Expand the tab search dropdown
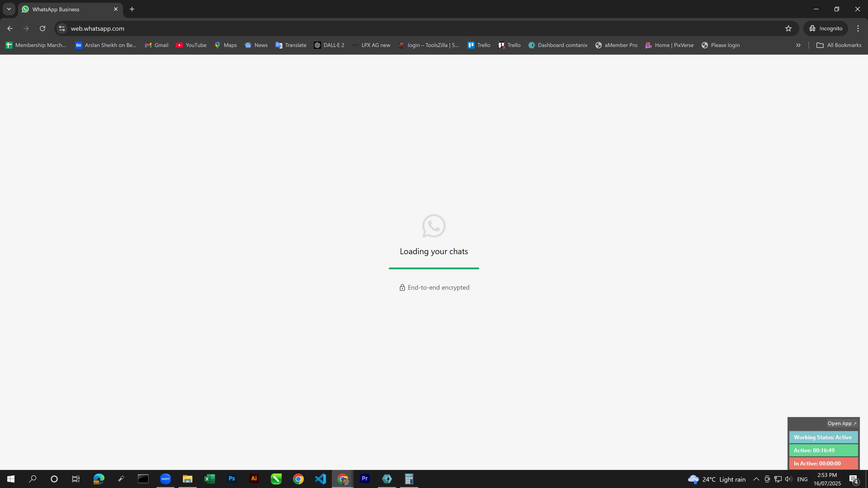Screen dimensions: 868x488 tap(9, 9)
